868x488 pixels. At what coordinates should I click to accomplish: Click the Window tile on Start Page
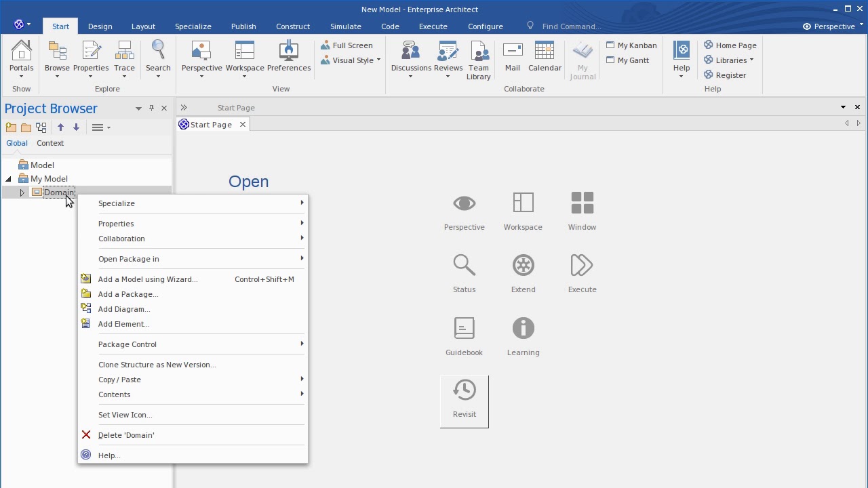pyautogui.click(x=582, y=211)
